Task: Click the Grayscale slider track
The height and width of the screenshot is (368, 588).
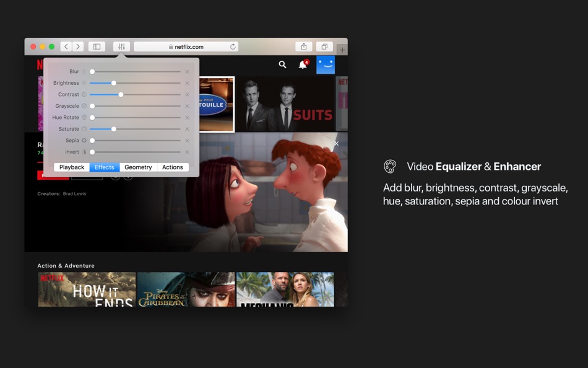Action: (136, 107)
